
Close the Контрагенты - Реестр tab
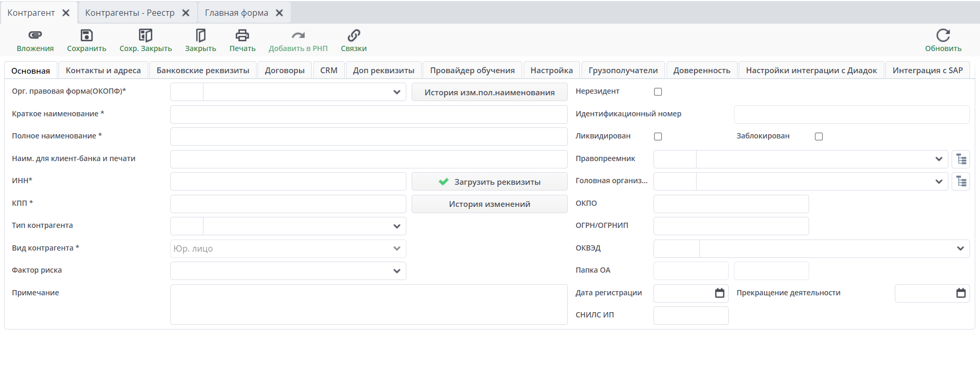click(186, 13)
